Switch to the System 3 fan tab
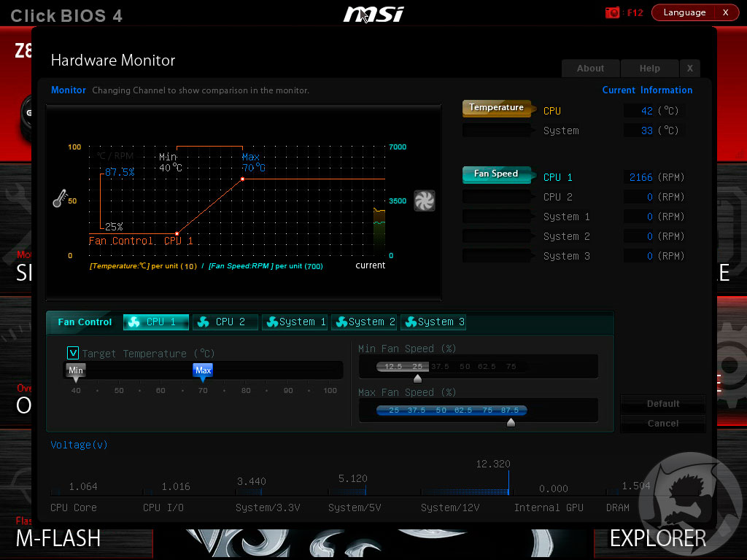 (x=433, y=322)
